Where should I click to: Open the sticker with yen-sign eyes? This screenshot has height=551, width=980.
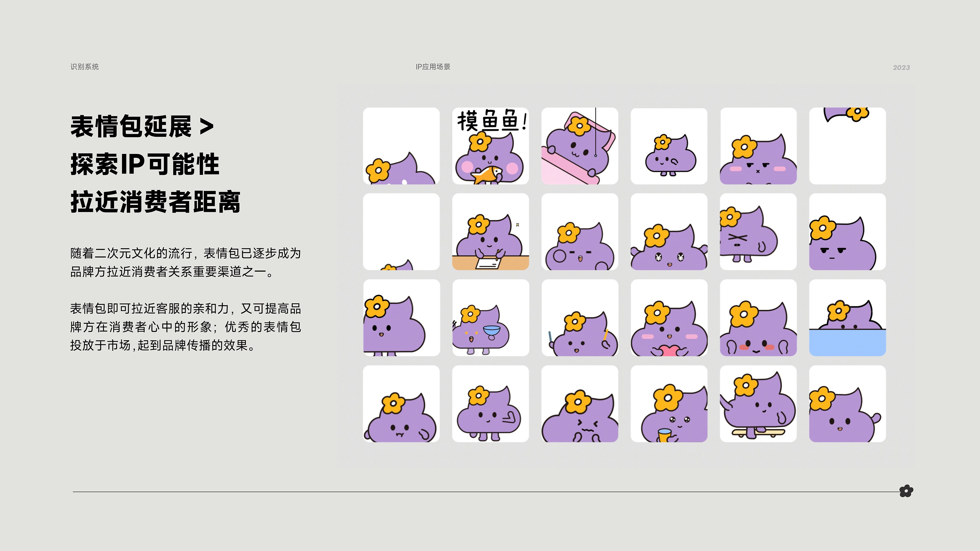[x=669, y=232]
